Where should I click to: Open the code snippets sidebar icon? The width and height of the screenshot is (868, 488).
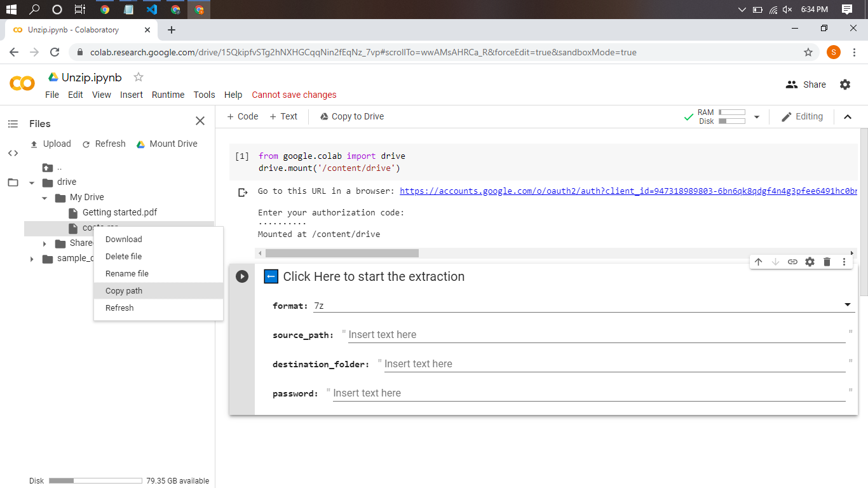(x=13, y=153)
